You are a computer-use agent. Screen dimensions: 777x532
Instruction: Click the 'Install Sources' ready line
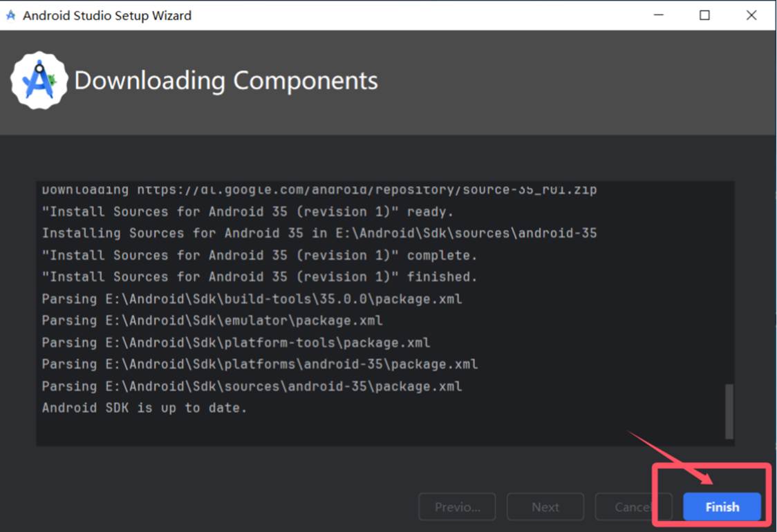(247, 211)
